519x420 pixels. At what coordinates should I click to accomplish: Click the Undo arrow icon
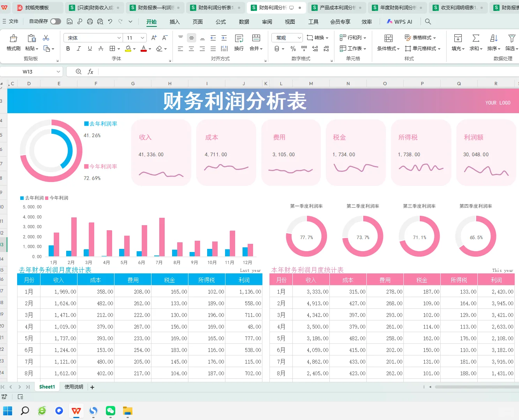pos(110,22)
